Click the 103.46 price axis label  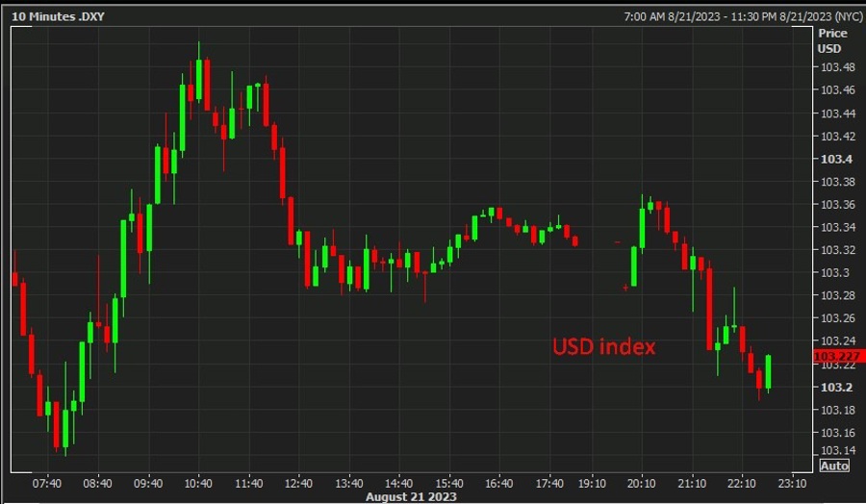point(837,90)
